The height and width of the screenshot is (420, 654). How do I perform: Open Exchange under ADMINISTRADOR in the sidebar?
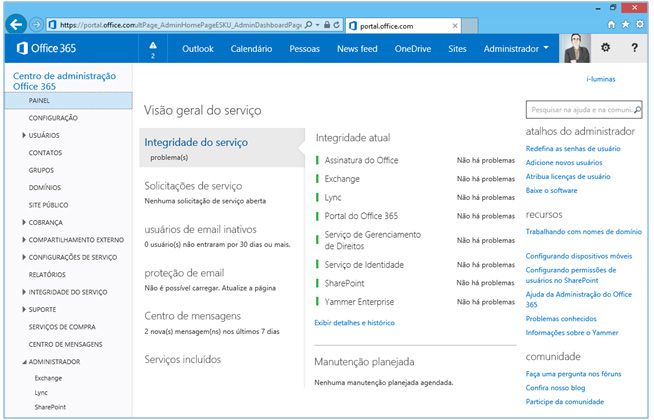48,378
